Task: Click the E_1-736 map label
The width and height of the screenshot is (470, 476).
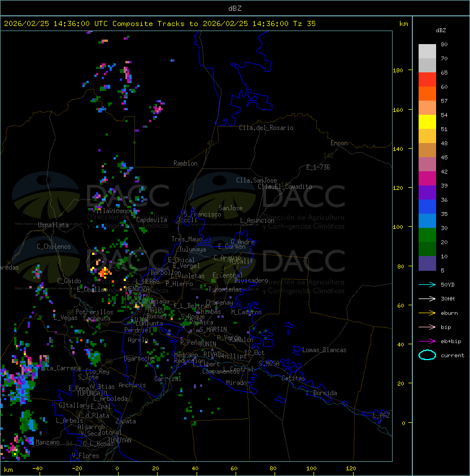Action: [318, 167]
